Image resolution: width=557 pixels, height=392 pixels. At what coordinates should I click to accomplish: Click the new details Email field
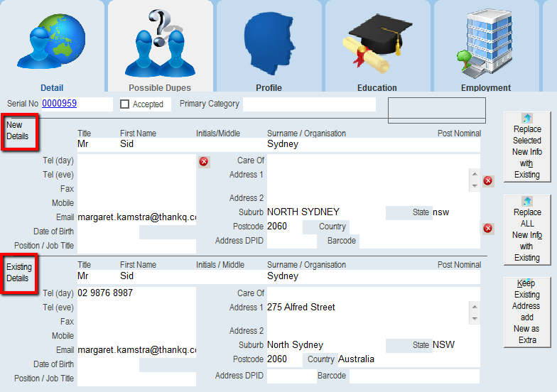click(x=136, y=217)
